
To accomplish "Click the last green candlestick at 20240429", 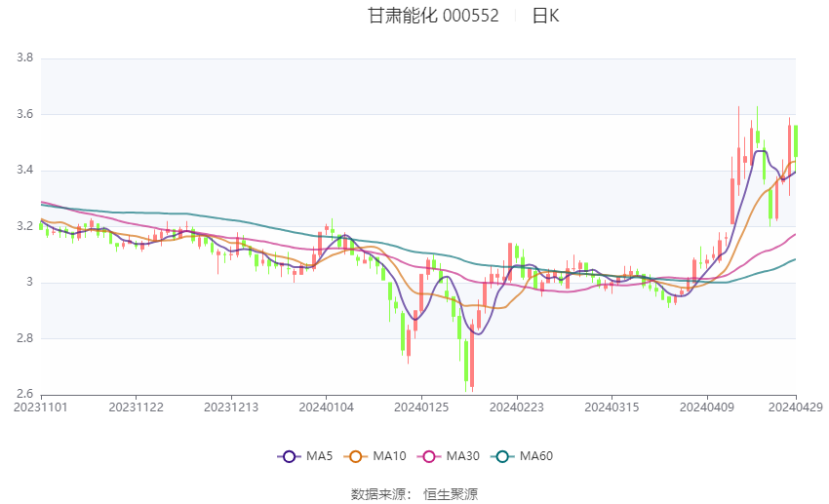I will 796,141.
